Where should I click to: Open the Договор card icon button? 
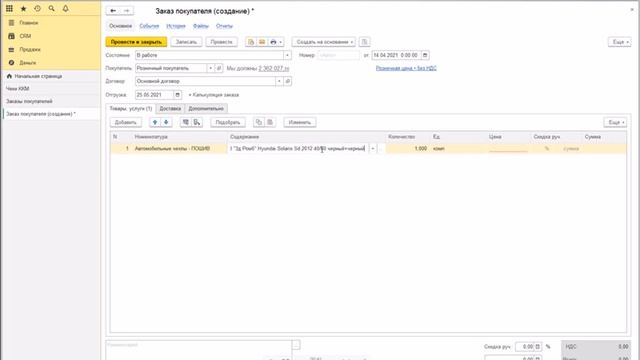pos(287,81)
